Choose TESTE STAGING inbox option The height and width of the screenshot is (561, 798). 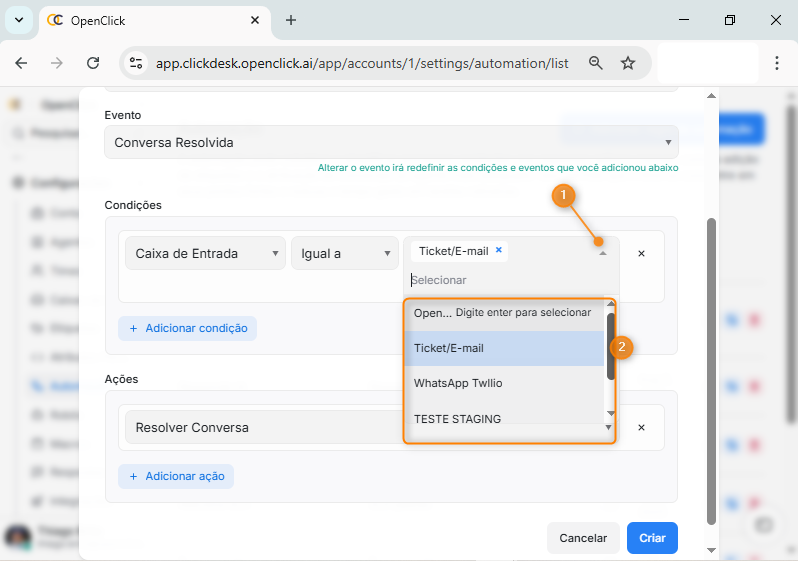pyautogui.click(x=457, y=419)
